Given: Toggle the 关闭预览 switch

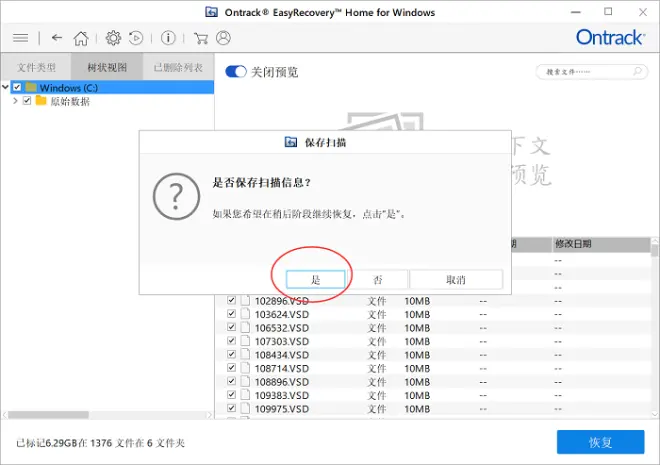Looking at the screenshot, I should pyautogui.click(x=236, y=72).
